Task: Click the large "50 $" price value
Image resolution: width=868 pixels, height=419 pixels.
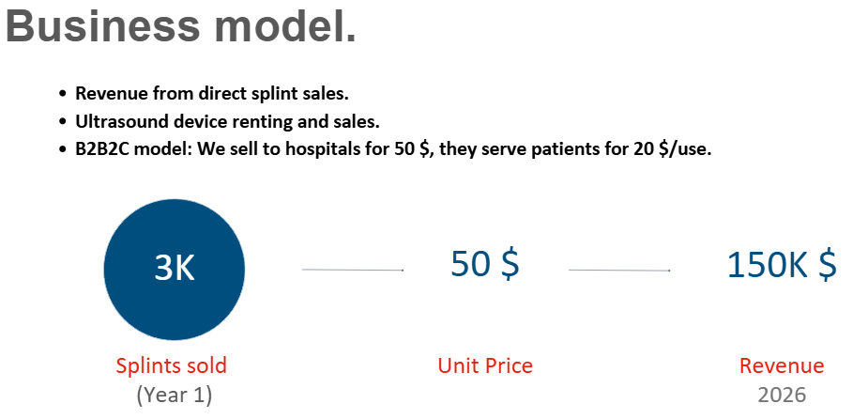Action: coord(485,265)
